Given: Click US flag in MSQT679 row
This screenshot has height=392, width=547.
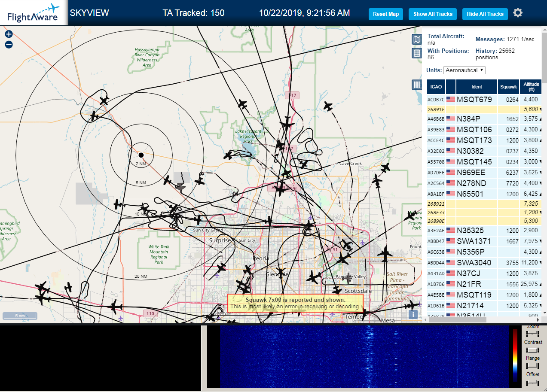Looking at the screenshot, I should coord(451,100).
